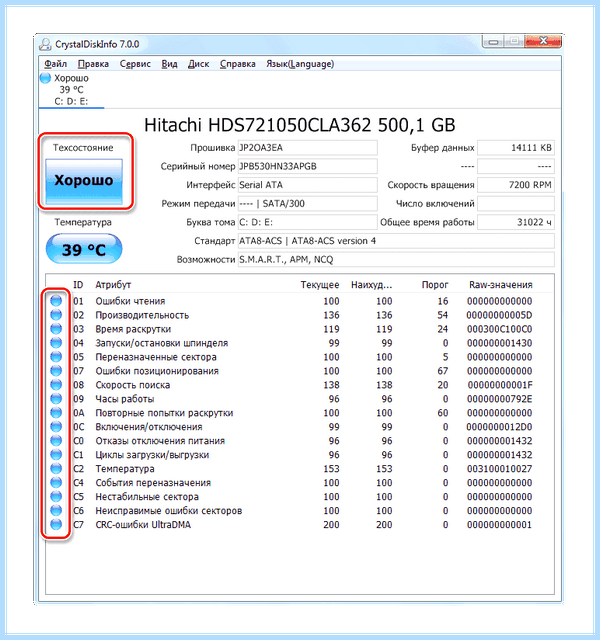Screen dimensions: 600x640
Task: Click the serial number field JPB530HN33APGB
Action: coord(308,166)
